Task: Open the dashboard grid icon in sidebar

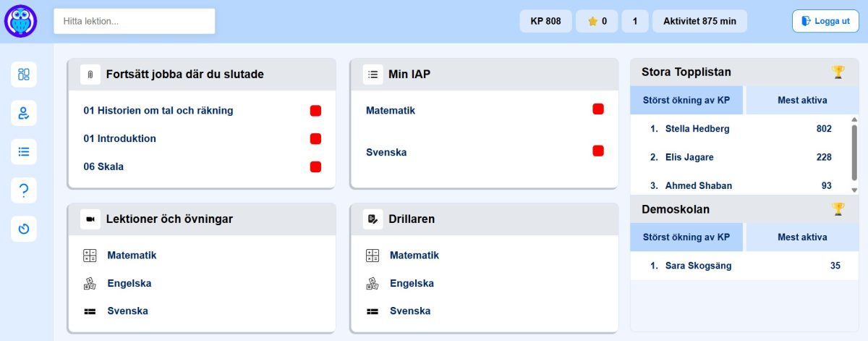Action: (x=24, y=75)
